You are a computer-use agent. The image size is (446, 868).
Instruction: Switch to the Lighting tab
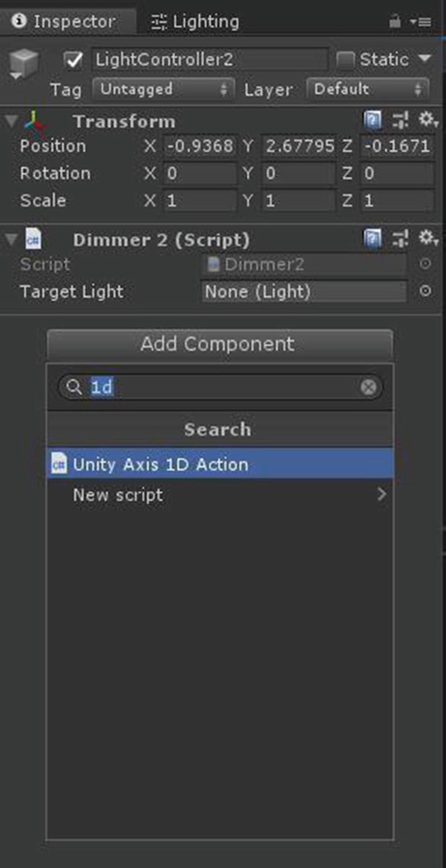click(x=195, y=22)
